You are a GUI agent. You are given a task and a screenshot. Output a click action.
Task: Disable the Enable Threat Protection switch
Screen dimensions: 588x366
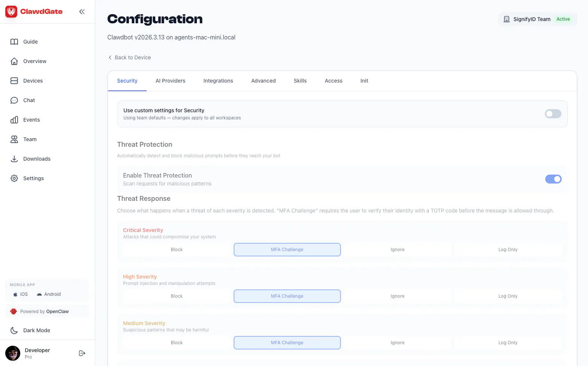[553, 179]
